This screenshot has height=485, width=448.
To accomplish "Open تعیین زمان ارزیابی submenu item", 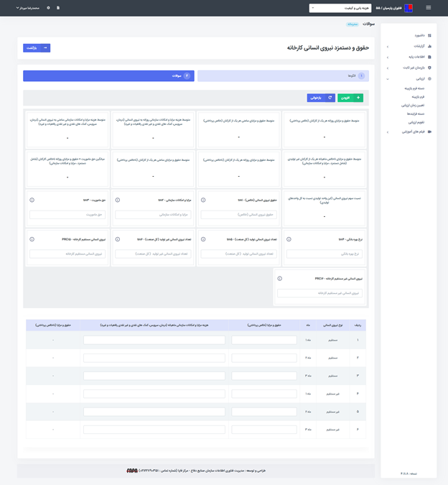I will 413,106.
